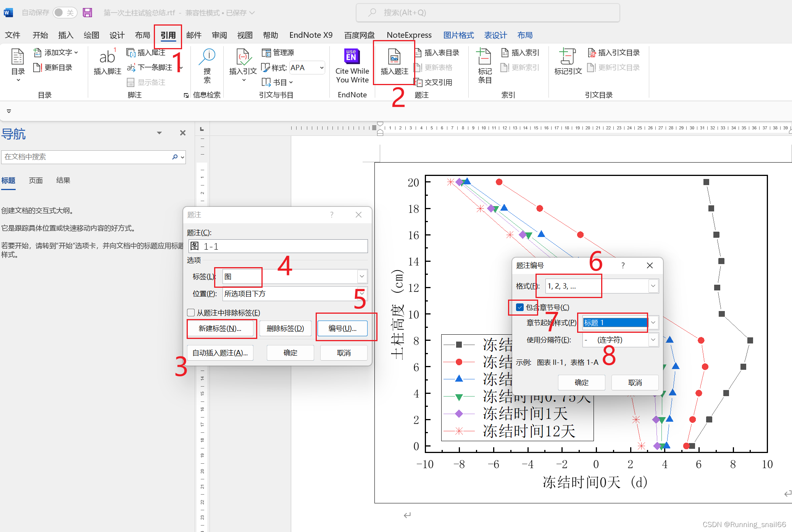Click the Numbering (编号) button

click(342, 328)
